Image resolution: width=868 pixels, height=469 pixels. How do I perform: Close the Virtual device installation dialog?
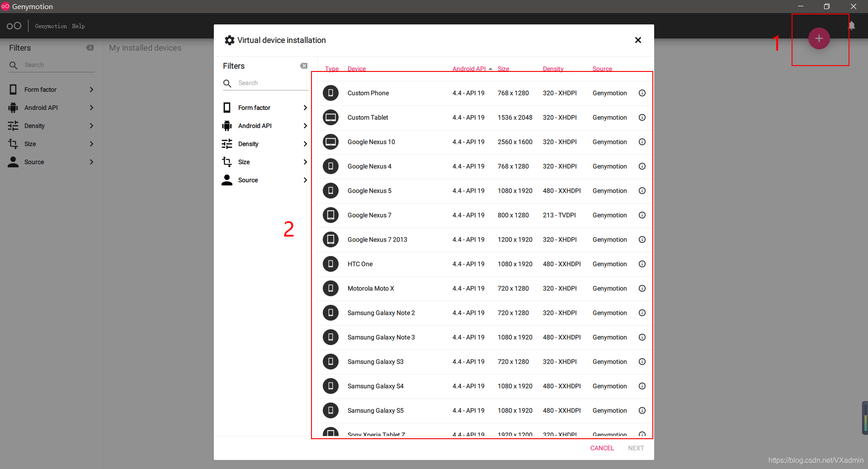click(x=638, y=40)
